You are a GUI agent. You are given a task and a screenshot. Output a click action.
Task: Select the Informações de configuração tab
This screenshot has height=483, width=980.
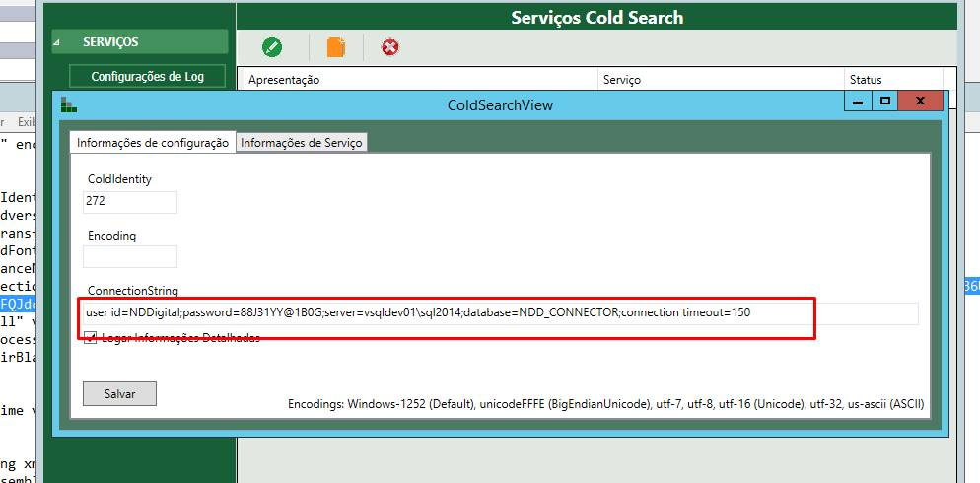tap(152, 143)
